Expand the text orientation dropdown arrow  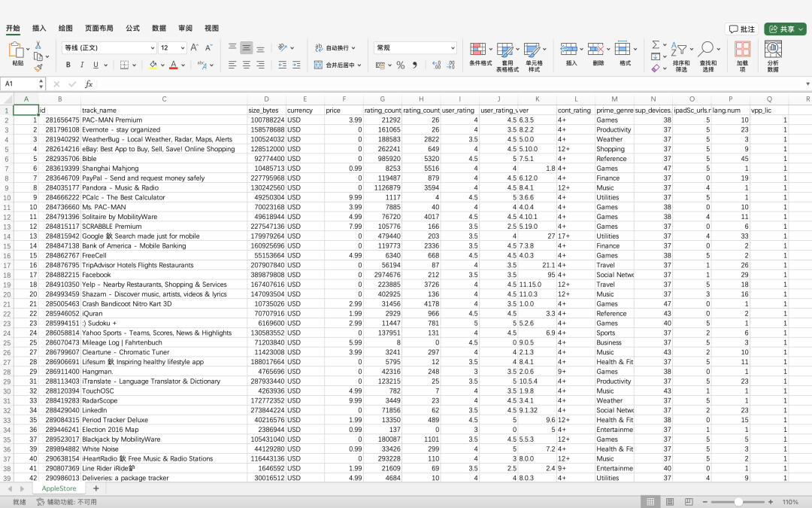coord(292,48)
